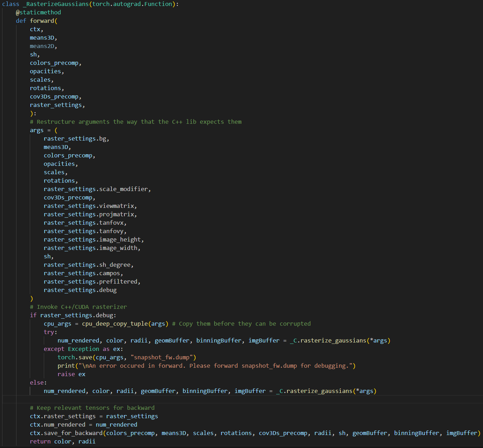Click the else: keyword
This screenshot has height=448, width=483.
tap(38, 383)
